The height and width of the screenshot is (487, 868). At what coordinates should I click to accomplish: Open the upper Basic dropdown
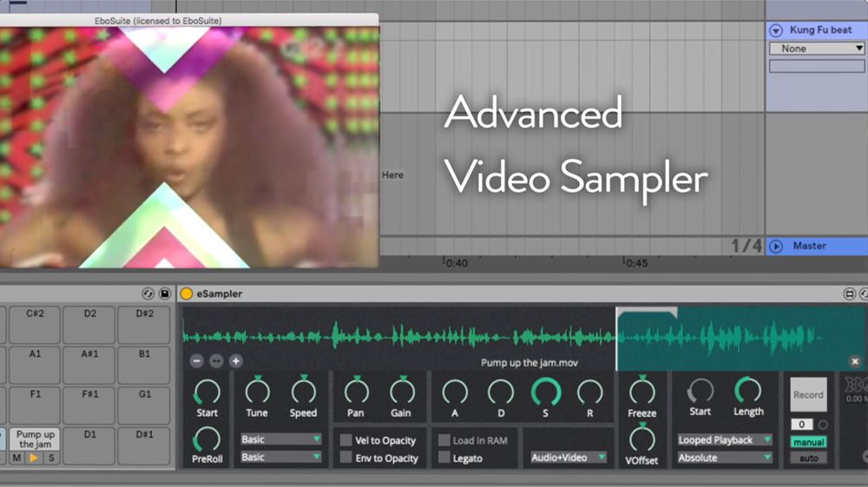pyautogui.click(x=280, y=439)
